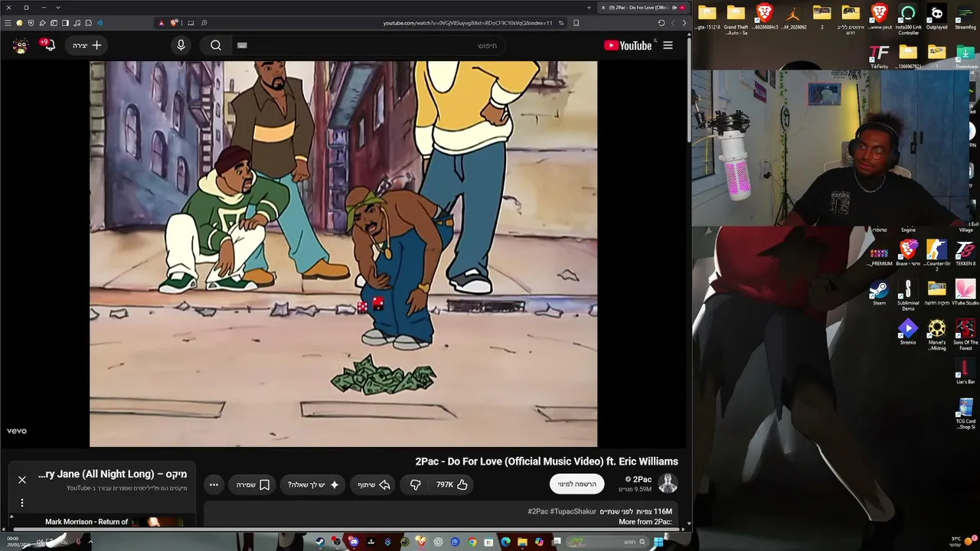The width and height of the screenshot is (980, 551).
Task: Open the TCG Card Shop desktop icon
Action: 965,413
